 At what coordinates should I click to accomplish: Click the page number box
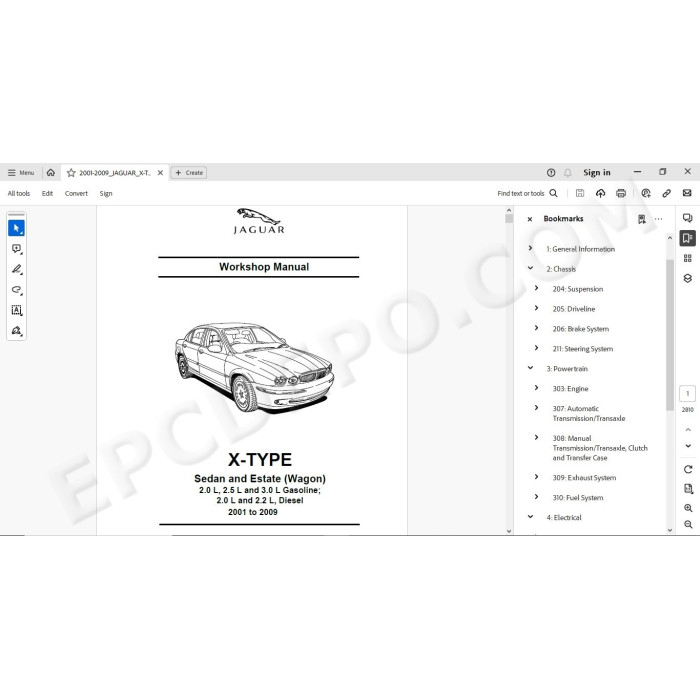point(688,393)
